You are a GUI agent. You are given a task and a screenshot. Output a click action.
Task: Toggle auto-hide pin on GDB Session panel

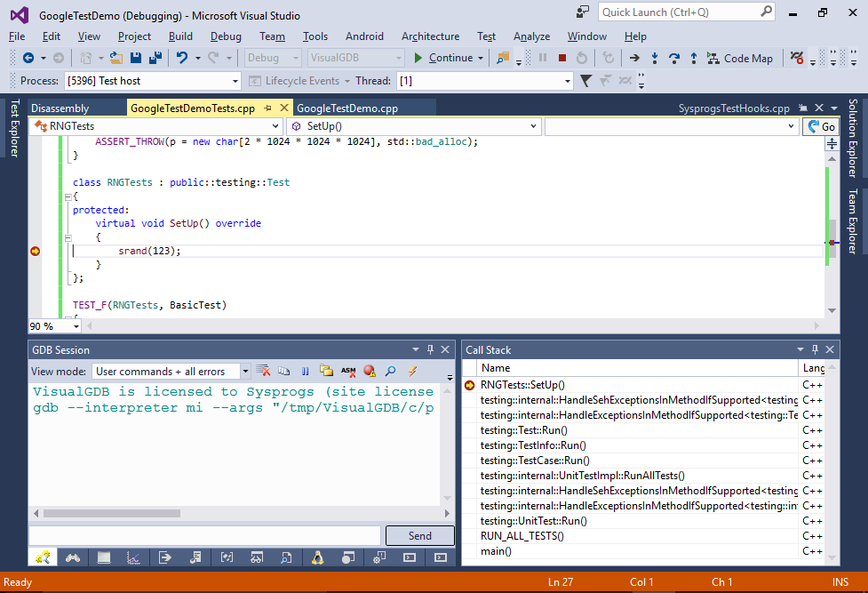tap(430, 349)
